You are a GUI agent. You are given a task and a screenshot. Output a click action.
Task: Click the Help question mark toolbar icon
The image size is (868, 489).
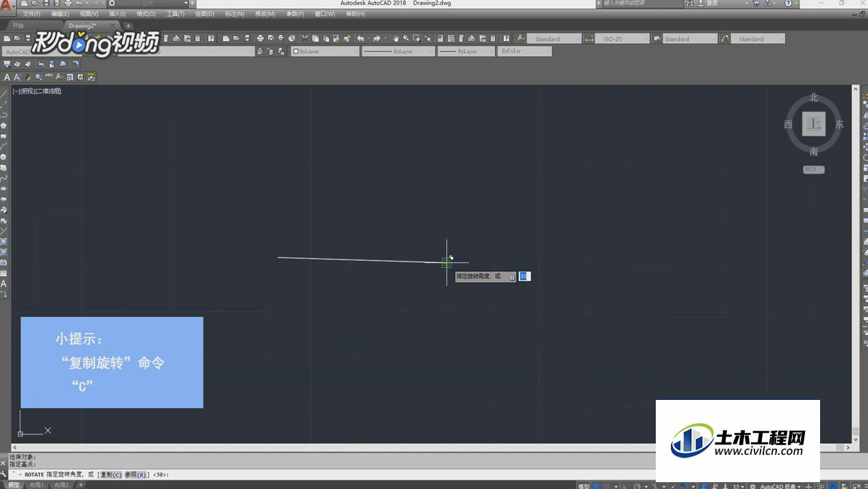click(x=506, y=38)
